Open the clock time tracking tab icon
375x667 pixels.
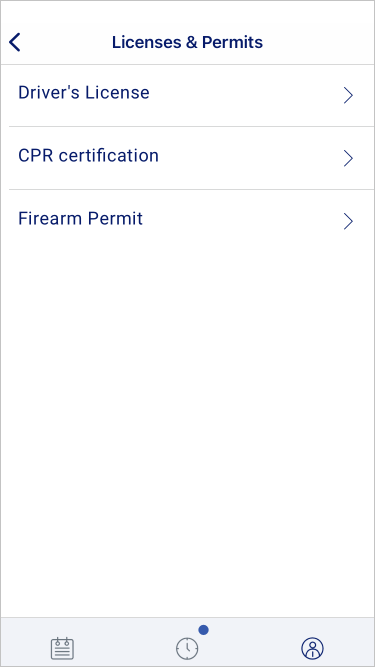point(187,649)
